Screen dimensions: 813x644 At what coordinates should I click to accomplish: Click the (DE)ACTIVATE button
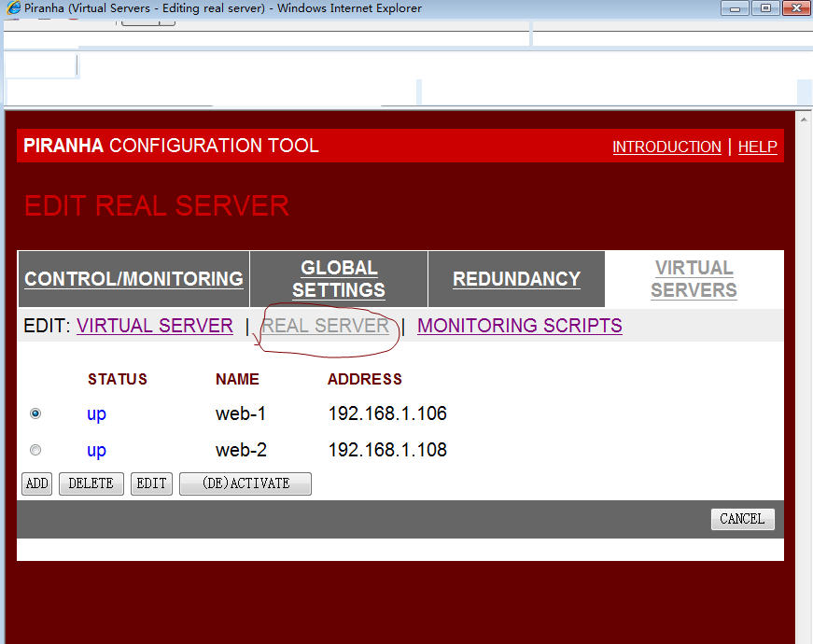coord(245,483)
